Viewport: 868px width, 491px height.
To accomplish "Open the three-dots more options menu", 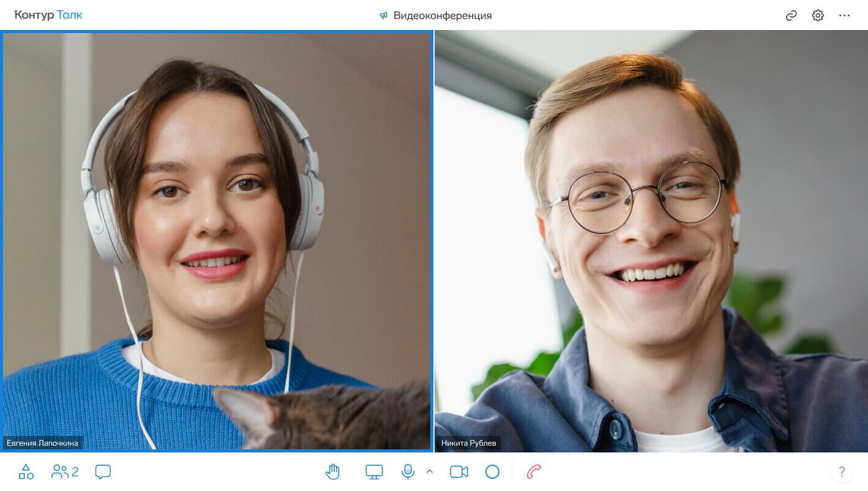I will tap(845, 15).
